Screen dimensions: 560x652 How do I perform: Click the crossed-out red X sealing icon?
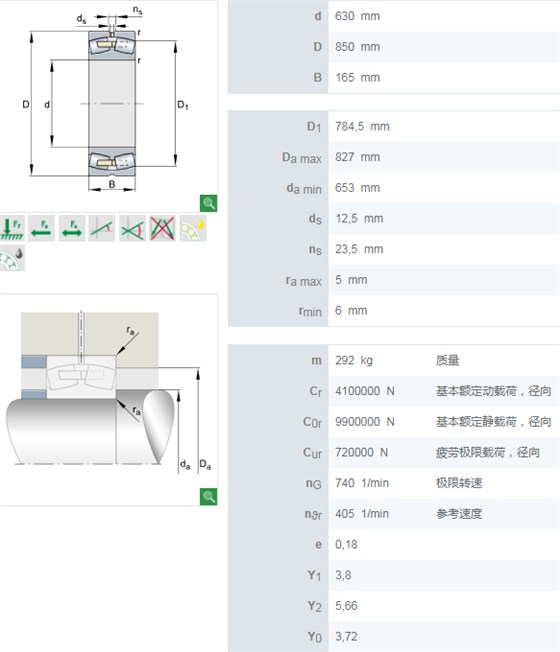(163, 228)
